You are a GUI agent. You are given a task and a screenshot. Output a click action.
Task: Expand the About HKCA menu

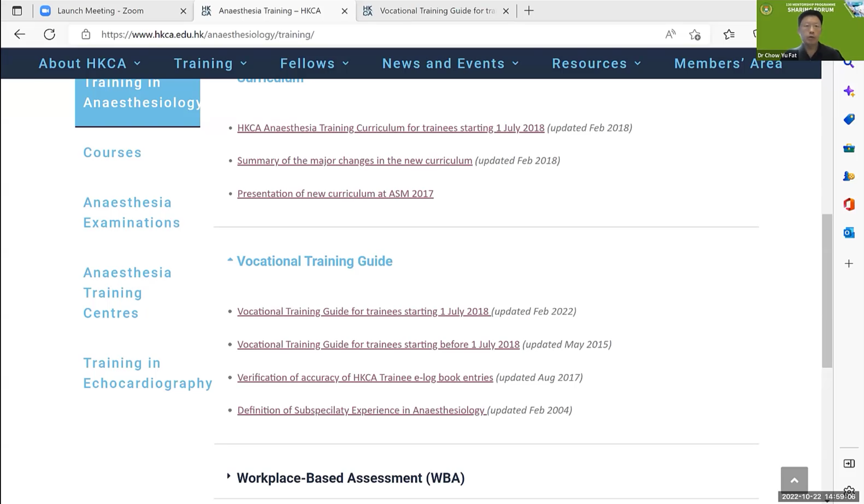[x=89, y=63]
